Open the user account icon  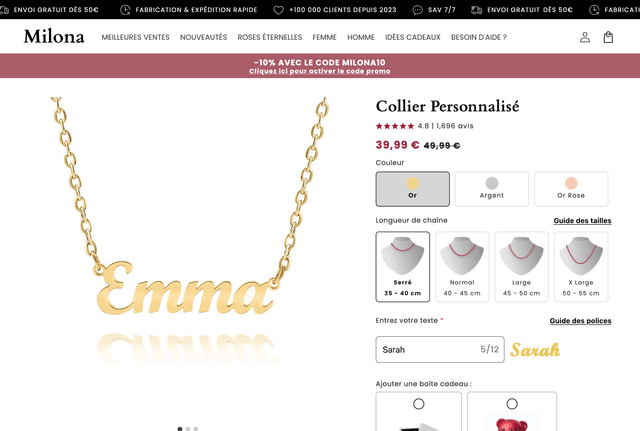584,37
